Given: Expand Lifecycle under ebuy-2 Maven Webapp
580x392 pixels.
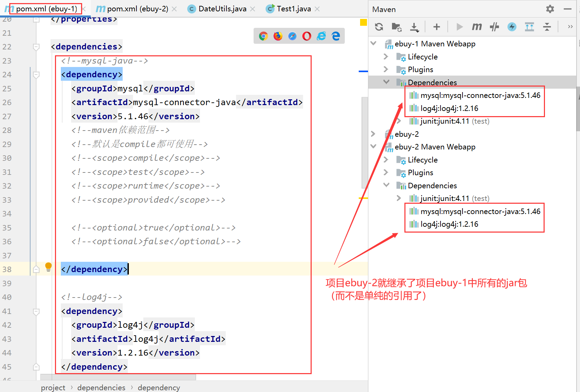Looking at the screenshot, I should 386,159.
